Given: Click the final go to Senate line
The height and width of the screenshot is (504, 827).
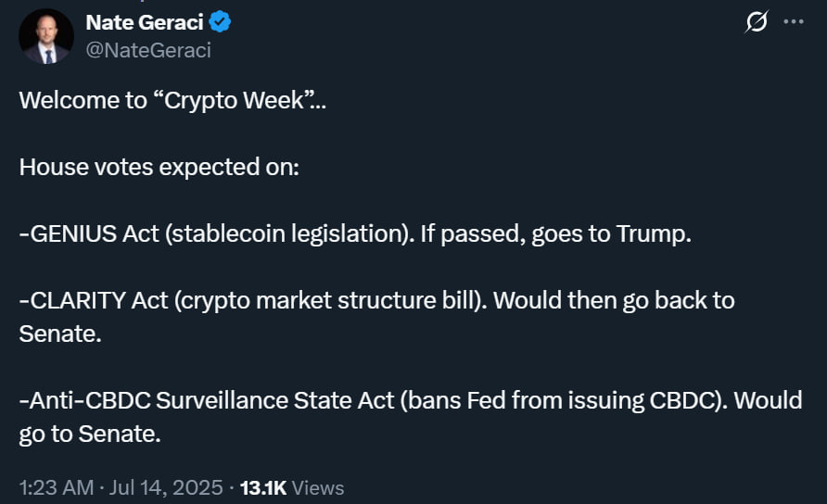Looking at the screenshot, I should tap(90, 435).
